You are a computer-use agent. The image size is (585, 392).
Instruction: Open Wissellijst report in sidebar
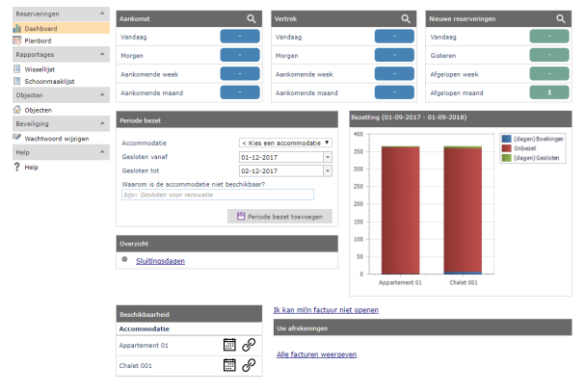pyautogui.click(x=40, y=69)
